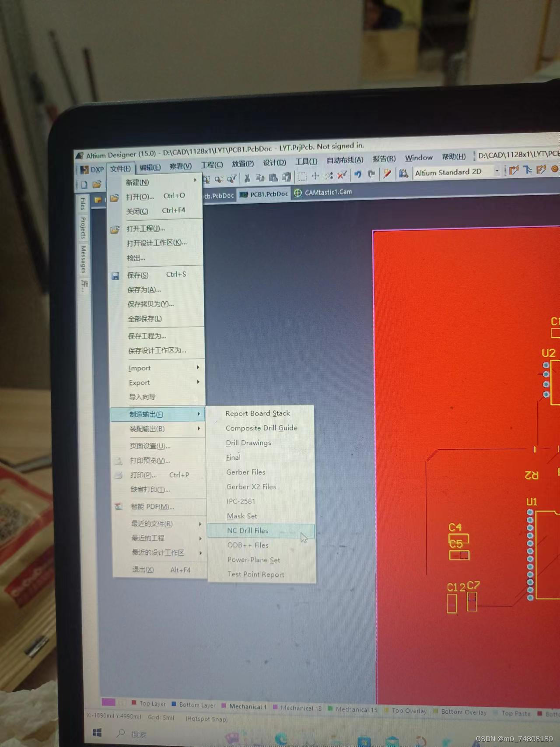
Task: Click the Copy toolbar icon
Action: pos(260,177)
